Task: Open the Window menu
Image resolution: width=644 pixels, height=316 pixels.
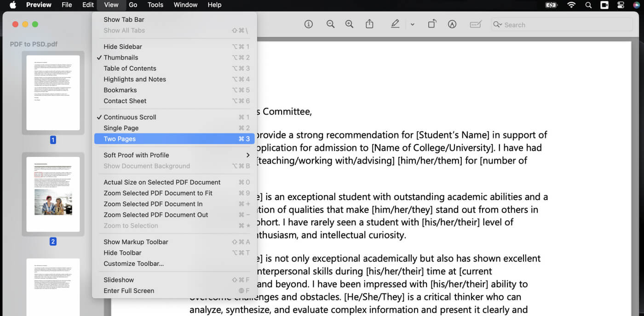Action: 185,5
